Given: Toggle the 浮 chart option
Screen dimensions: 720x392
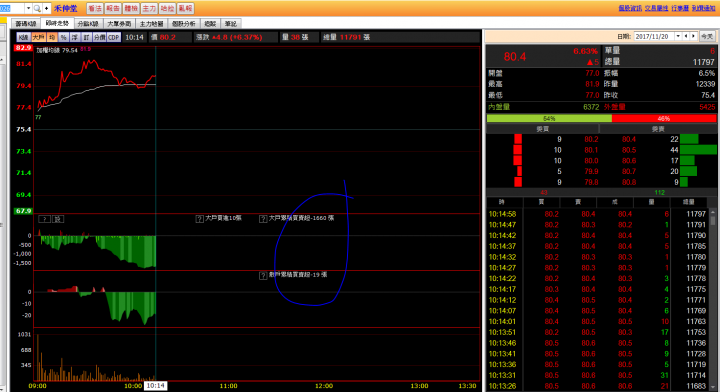Looking at the screenshot, I should tap(75, 37).
